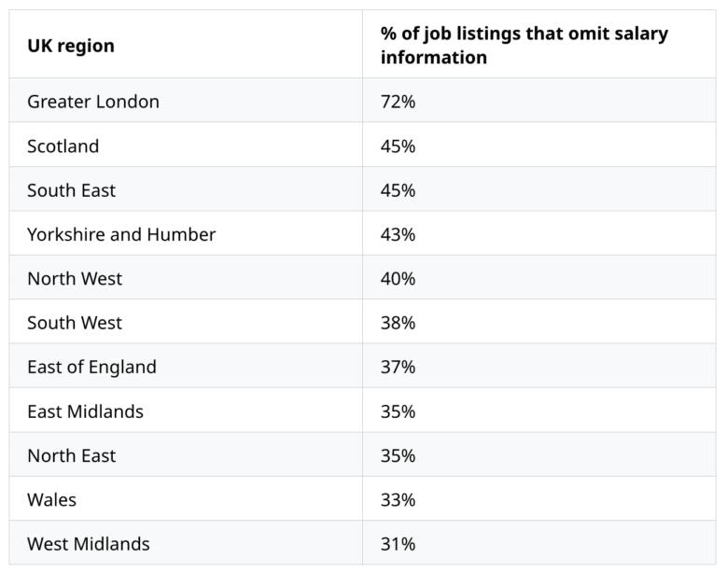The height and width of the screenshot is (572, 728).
Task: Select the East Midlands row label
Action: [85, 412]
